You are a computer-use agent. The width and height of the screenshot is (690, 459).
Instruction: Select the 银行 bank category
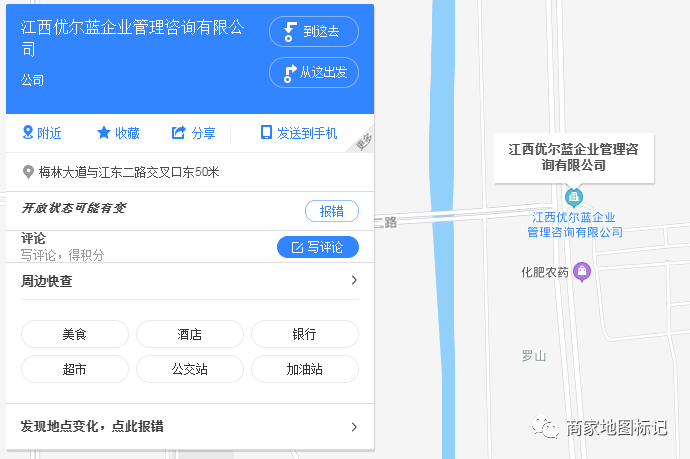click(304, 334)
